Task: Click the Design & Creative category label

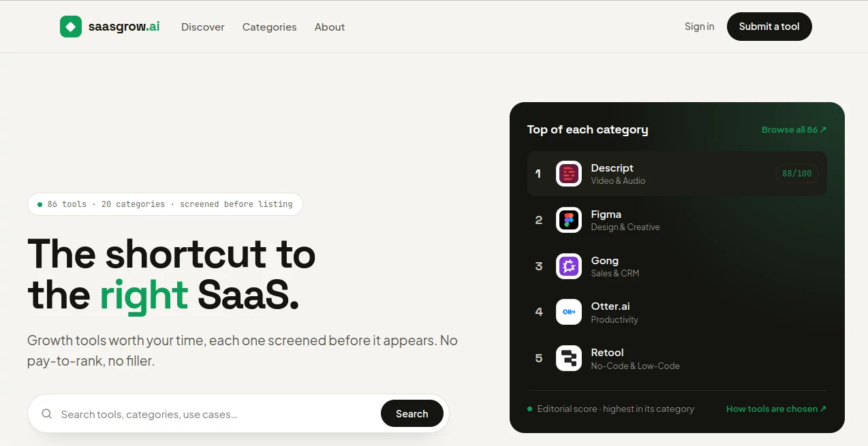Action: pos(625,227)
